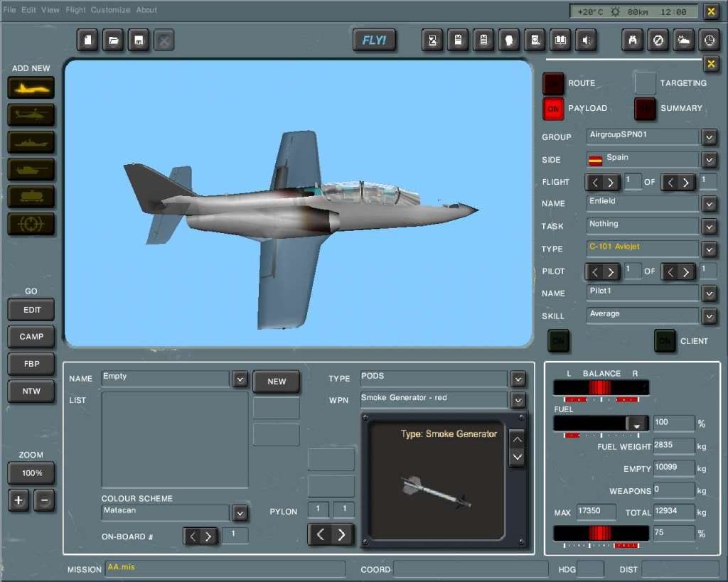
Task: Open the SIDE dropdown showing Spain
Action: (709, 159)
